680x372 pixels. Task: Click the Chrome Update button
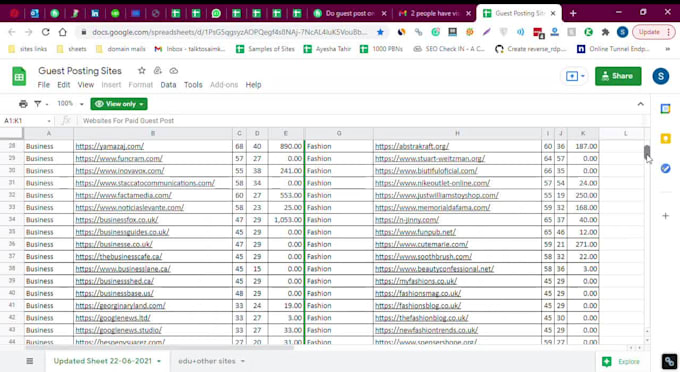click(x=653, y=32)
